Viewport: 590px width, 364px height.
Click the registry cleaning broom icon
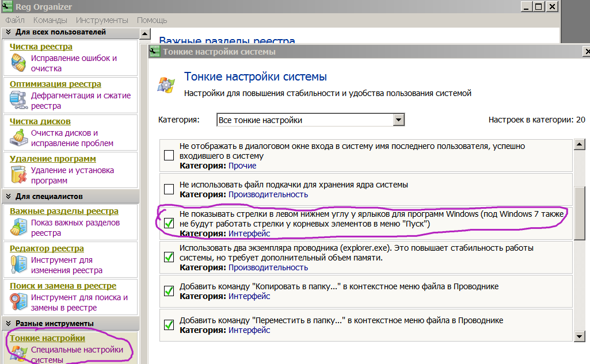click(18, 63)
